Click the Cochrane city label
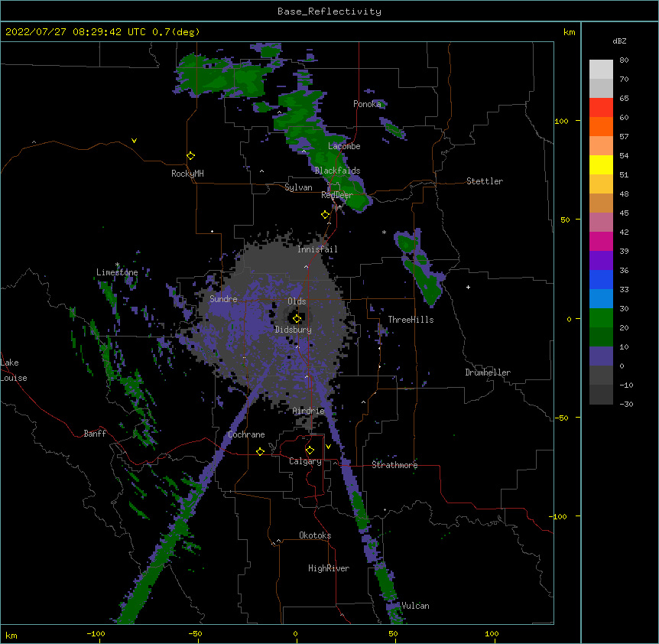The height and width of the screenshot is (644, 659). pos(246,434)
